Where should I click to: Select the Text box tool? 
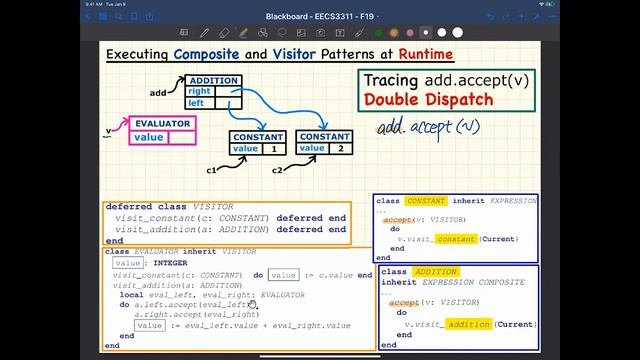coord(340,33)
